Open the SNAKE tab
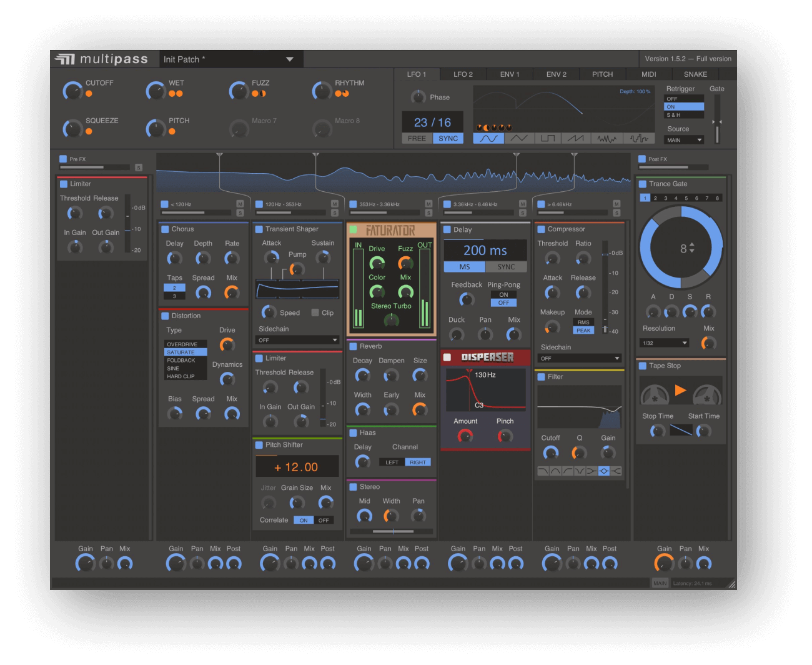812x665 pixels. [x=696, y=74]
